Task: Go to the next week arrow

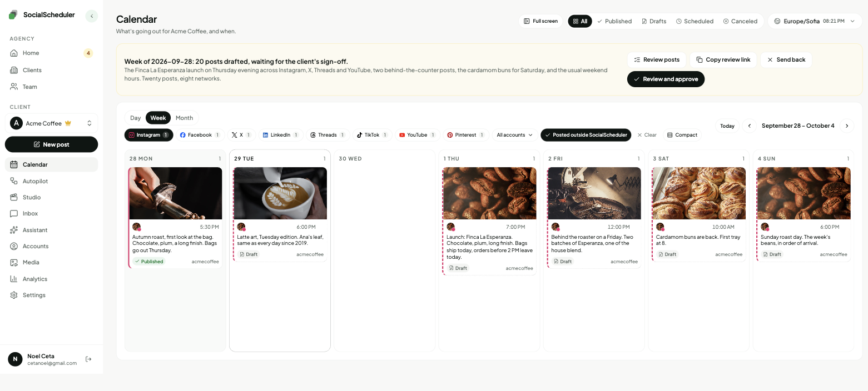Action: (x=846, y=126)
